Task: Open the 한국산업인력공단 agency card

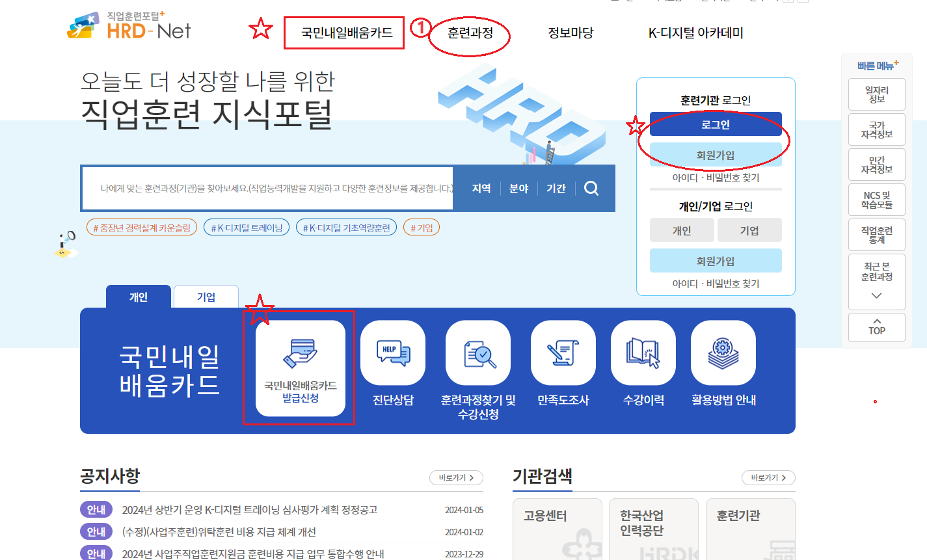Action: click(654, 529)
